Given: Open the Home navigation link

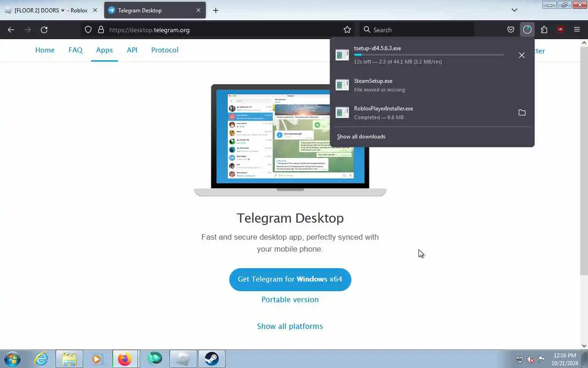Looking at the screenshot, I should click(x=45, y=50).
